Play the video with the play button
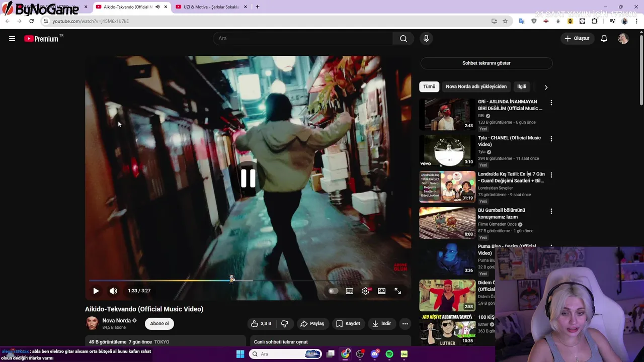 point(96,291)
